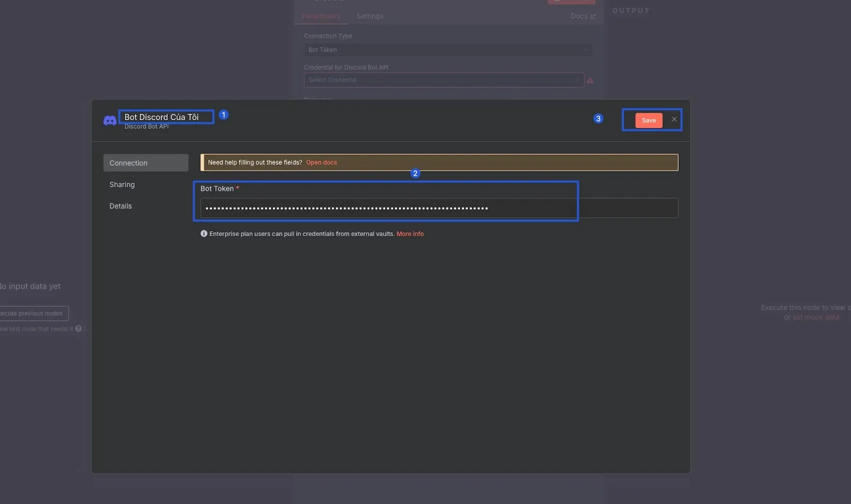The width and height of the screenshot is (851, 504).
Task: Switch to Settings tab in background node panel
Action: pyautogui.click(x=370, y=16)
